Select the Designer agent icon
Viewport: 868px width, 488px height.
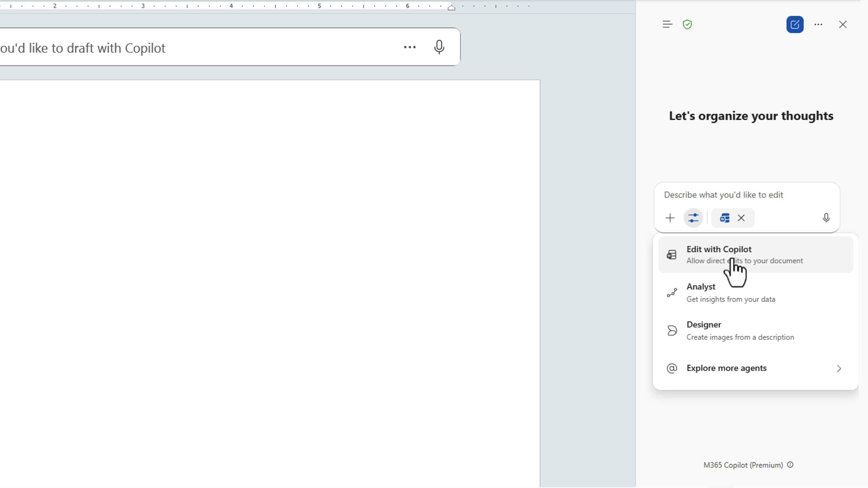tap(672, 330)
